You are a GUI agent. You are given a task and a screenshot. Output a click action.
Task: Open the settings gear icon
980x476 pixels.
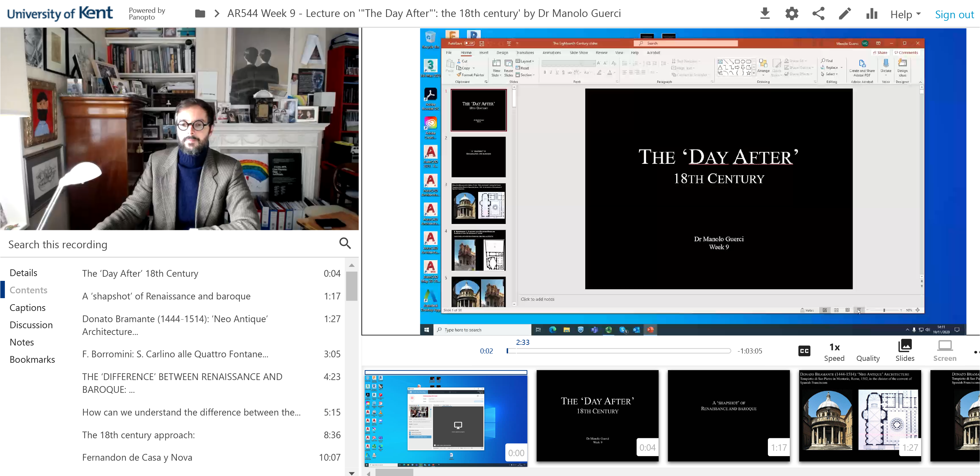(792, 14)
